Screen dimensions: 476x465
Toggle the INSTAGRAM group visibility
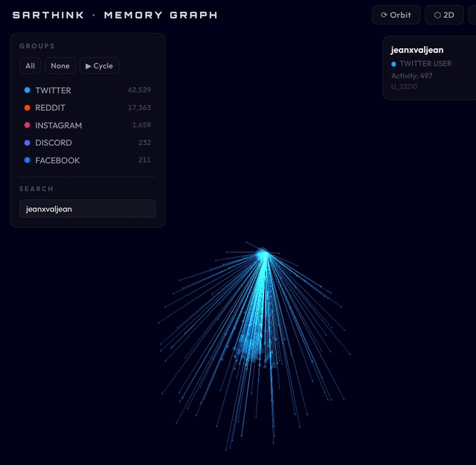click(x=58, y=126)
